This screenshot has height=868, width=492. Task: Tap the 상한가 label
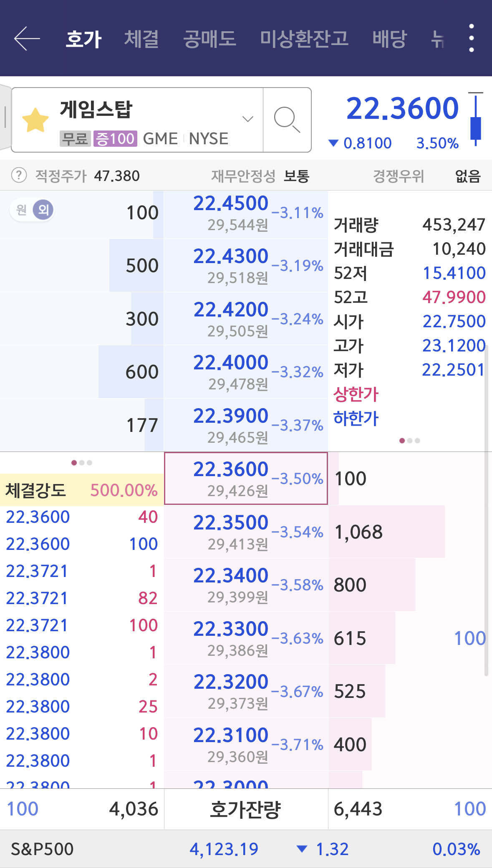point(356,394)
